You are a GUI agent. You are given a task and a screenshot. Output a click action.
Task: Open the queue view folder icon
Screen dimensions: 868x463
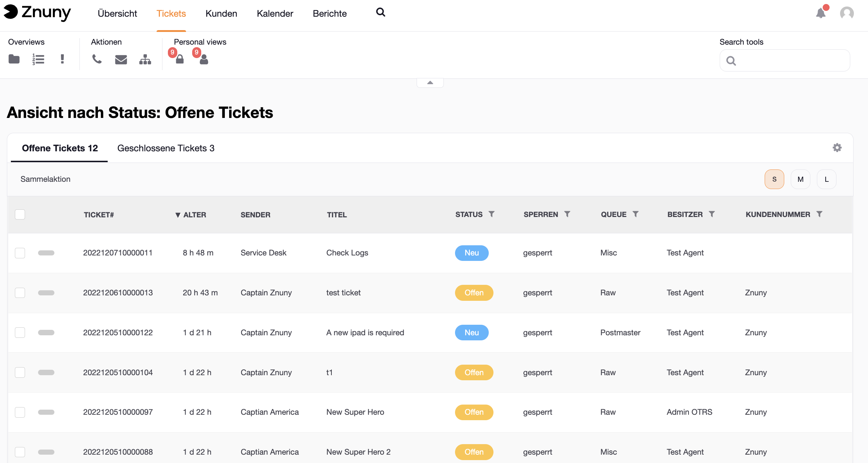pos(14,59)
